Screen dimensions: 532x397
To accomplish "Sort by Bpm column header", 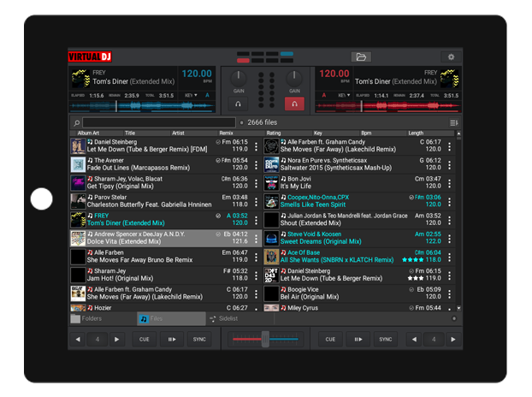I will tap(366, 133).
